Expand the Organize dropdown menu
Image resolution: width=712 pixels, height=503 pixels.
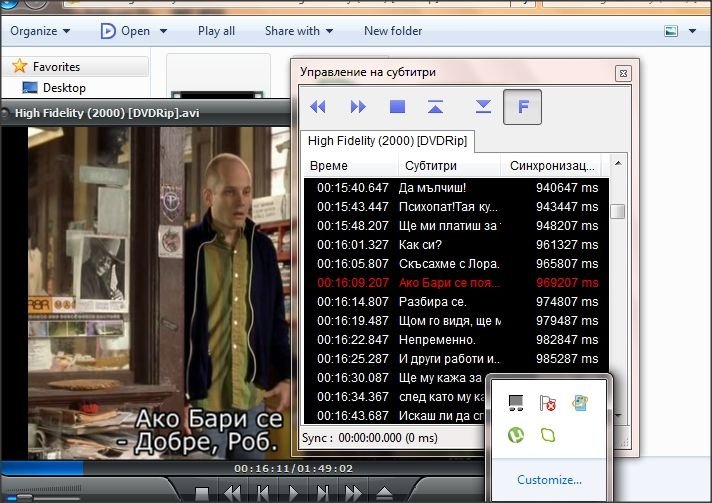(x=40, y=31)
